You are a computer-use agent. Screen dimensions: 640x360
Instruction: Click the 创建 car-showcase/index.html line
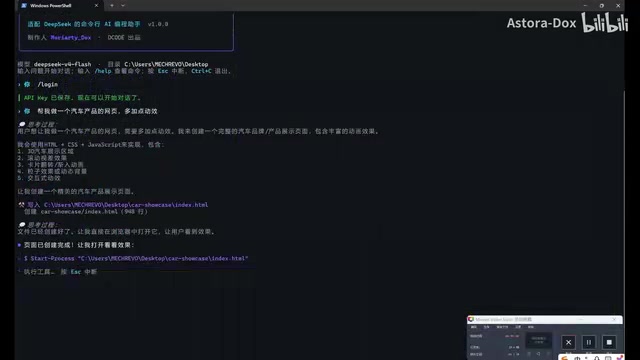click(86, 211)
